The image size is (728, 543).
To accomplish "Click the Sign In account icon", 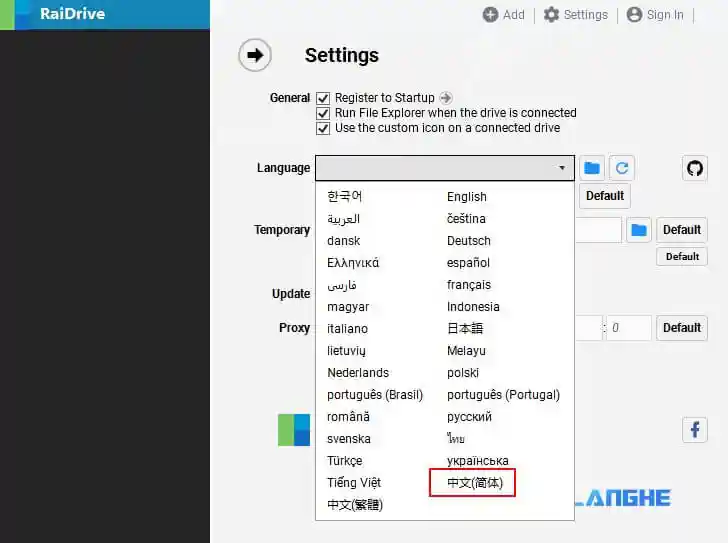I will (634, 15).
